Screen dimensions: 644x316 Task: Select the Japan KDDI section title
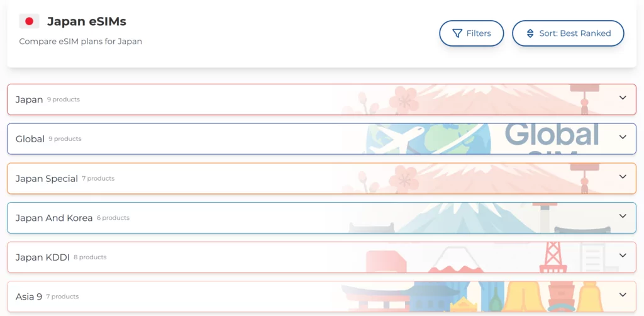(x=42, y=257)
